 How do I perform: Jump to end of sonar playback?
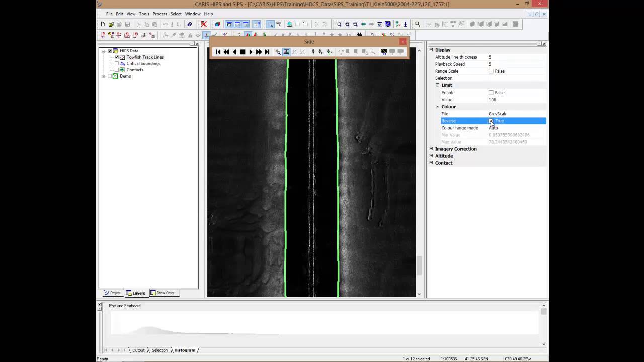267,52
